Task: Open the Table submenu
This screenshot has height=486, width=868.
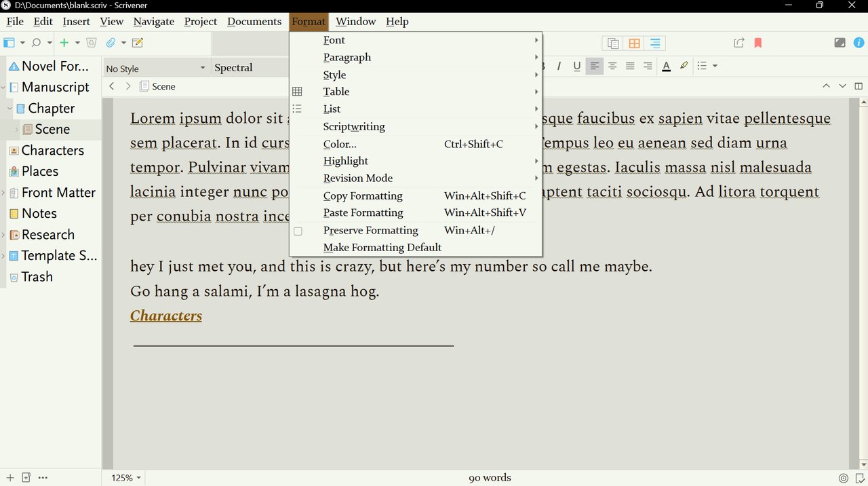Action: 416,92
